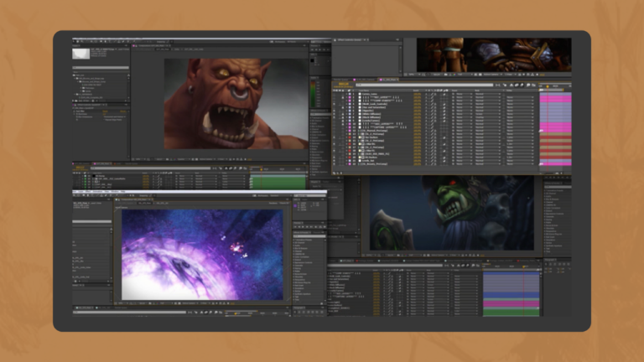Click the layer search field in the top-right timeline
The height and width of the screenshot is (362, 644).
click(x=419, y=85)
